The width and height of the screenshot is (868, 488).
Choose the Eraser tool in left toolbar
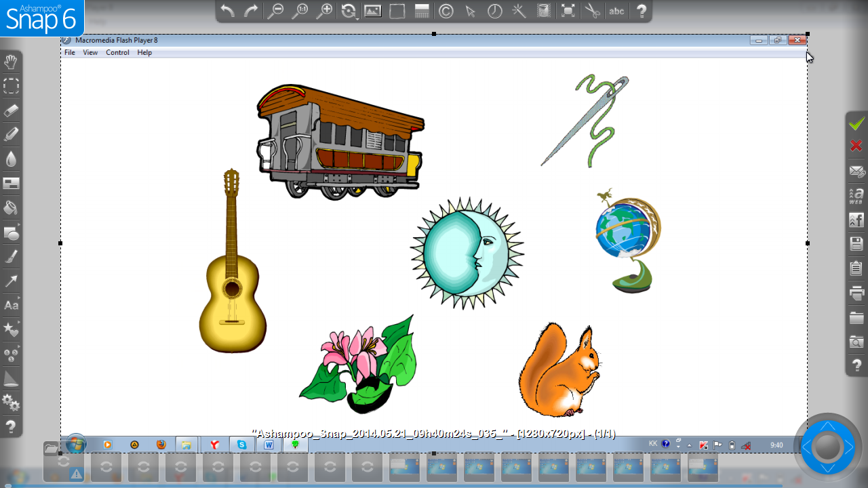pyautogui.click(x=11, y=110)
